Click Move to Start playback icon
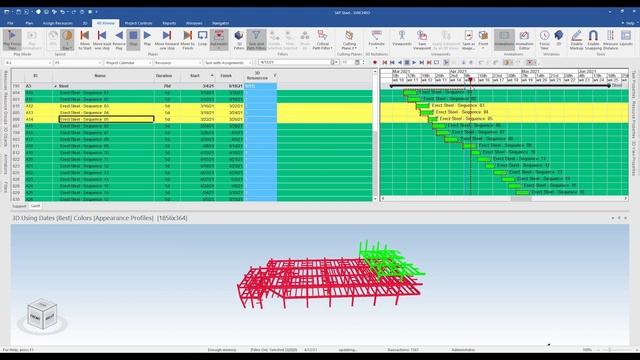Screen dimensions: 640x360 coord(84,40)
